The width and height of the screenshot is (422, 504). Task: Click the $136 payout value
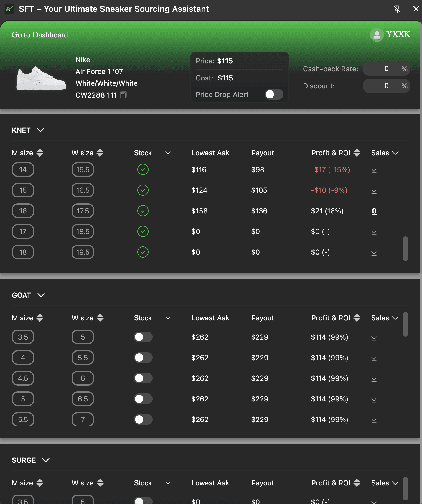[x=259, y=211]
